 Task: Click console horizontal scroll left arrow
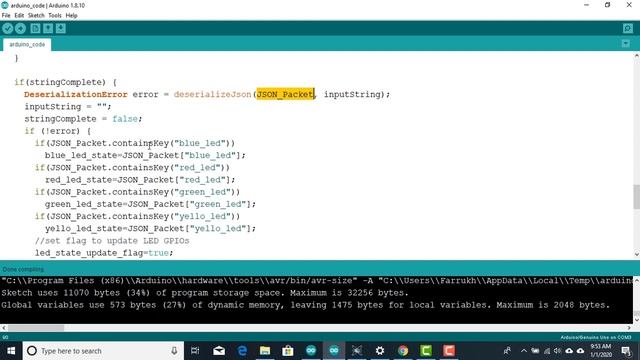[x=4, y=328]
